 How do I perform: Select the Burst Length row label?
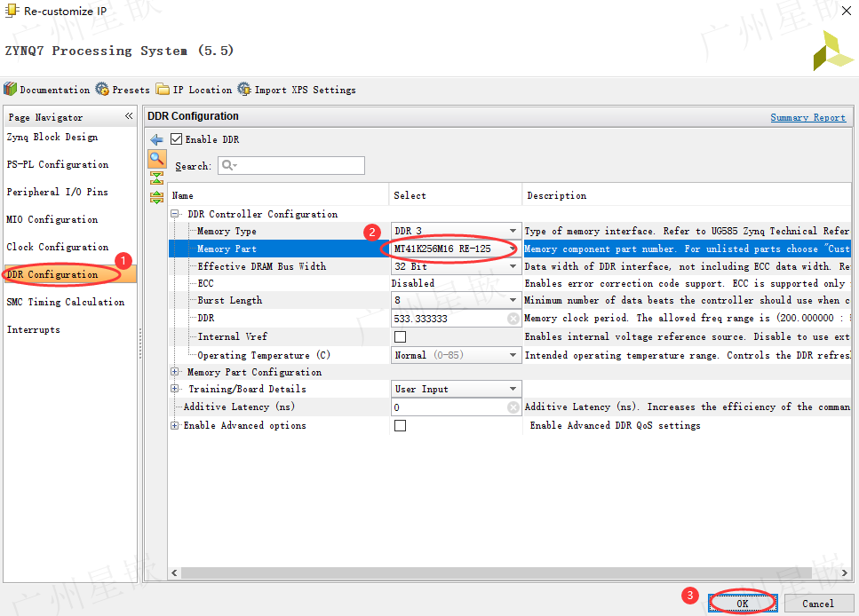point(229,300)
